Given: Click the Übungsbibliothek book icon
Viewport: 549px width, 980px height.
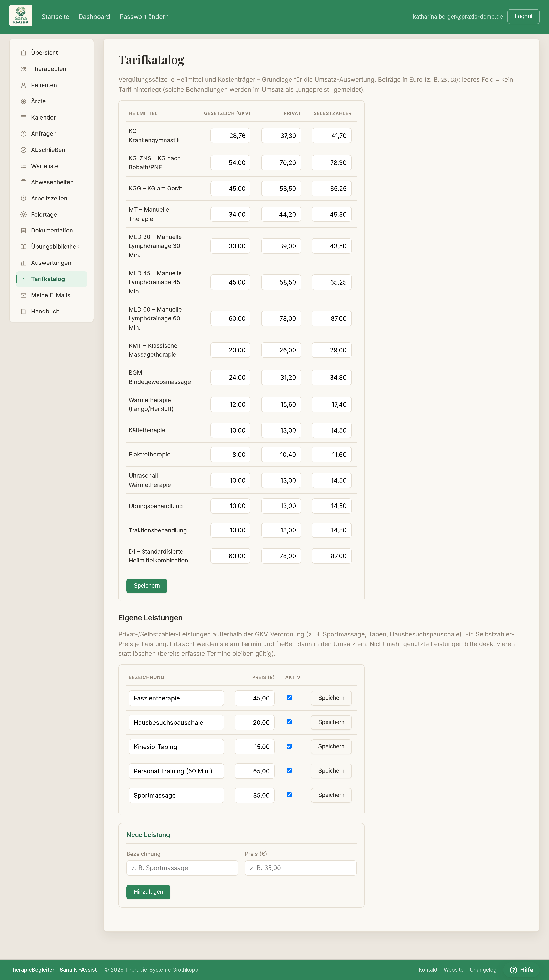Looking at the screenshot, I should tap(24, 247).
